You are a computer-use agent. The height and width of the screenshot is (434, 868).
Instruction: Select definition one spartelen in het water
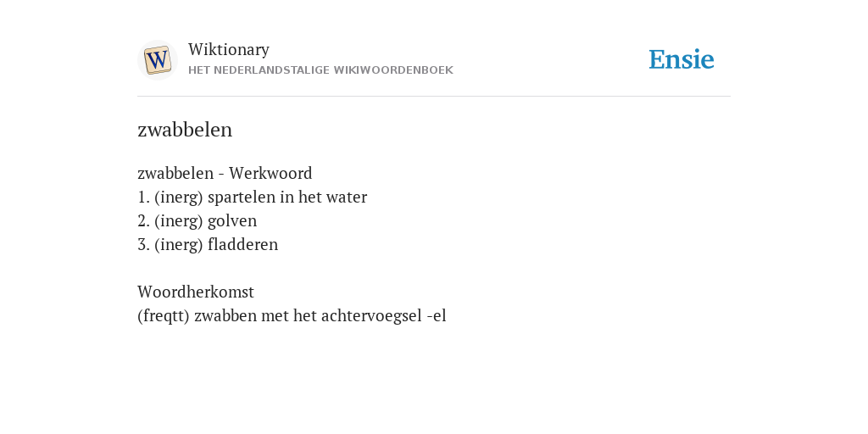pos(253,197)
